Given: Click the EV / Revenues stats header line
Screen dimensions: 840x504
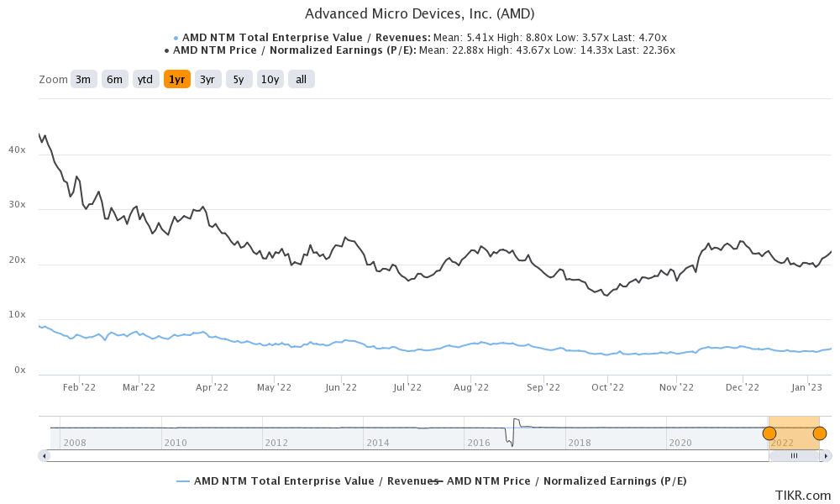Looking at the screenshot, I should pyautogui.click(x=420, y=38).
